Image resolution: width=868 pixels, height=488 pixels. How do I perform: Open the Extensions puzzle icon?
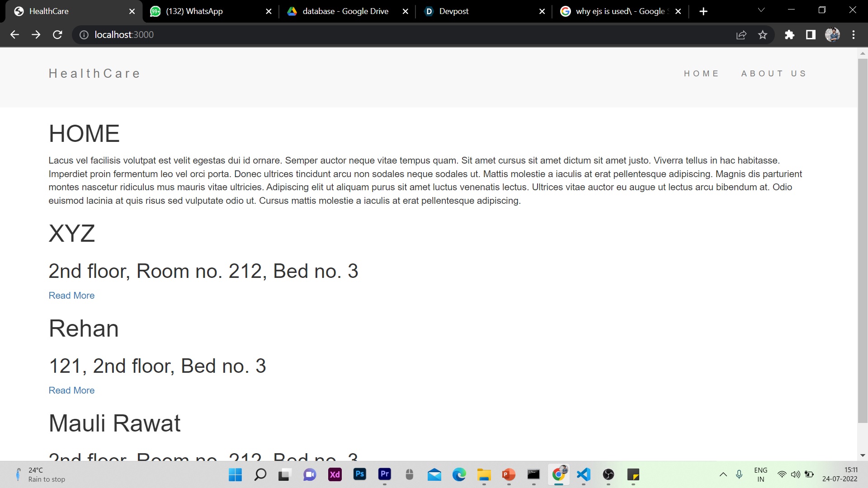coord(789,35)
